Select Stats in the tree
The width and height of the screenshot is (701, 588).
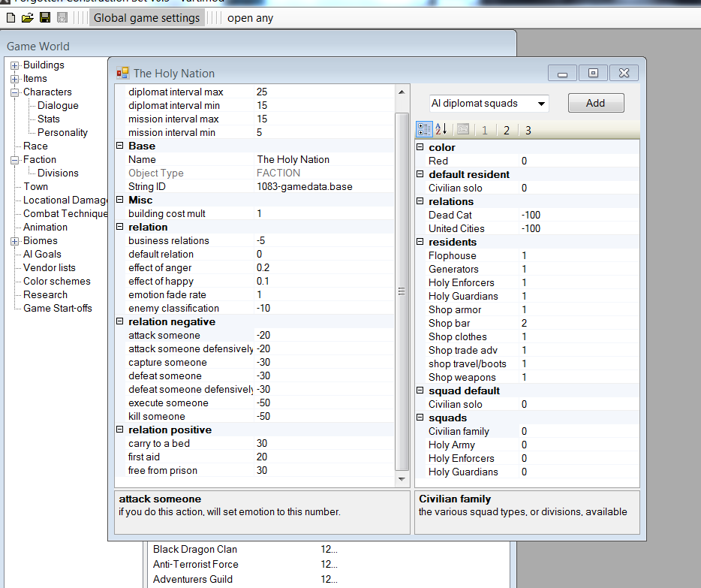(48, 119)
